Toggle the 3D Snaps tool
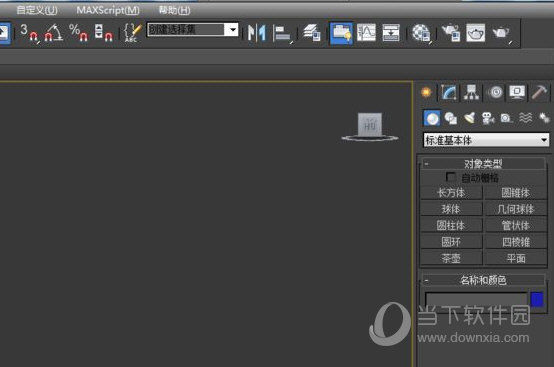This screenshot has height=367, width=554. (x=29, y=33)
